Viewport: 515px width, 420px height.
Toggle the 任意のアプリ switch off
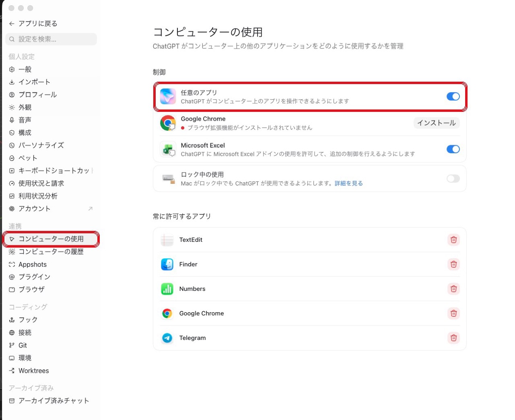tap(453, 97)
